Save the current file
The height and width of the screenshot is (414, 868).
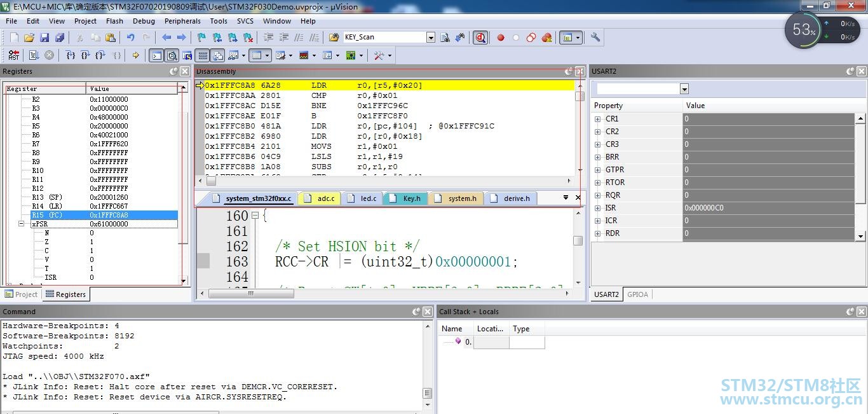click(44, 38)
